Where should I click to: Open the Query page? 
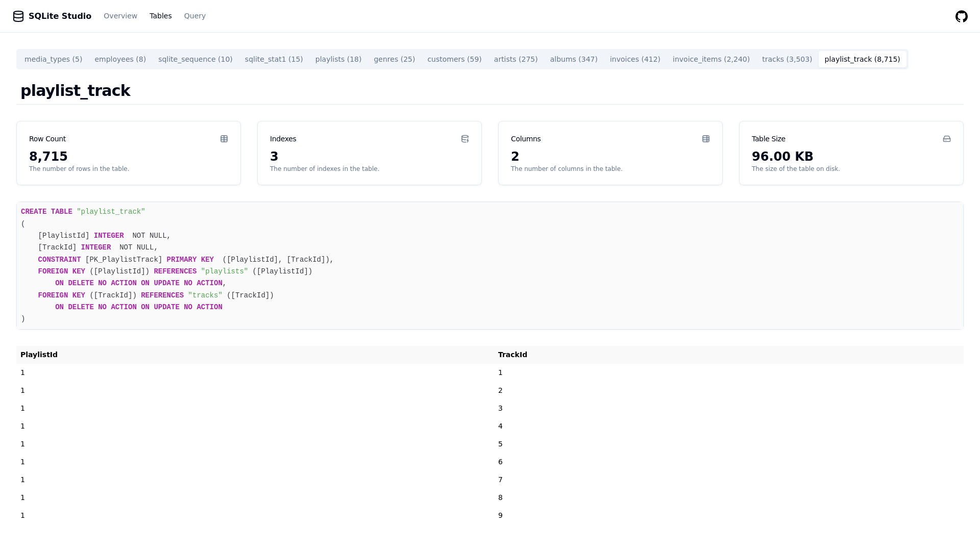[195, 16]
